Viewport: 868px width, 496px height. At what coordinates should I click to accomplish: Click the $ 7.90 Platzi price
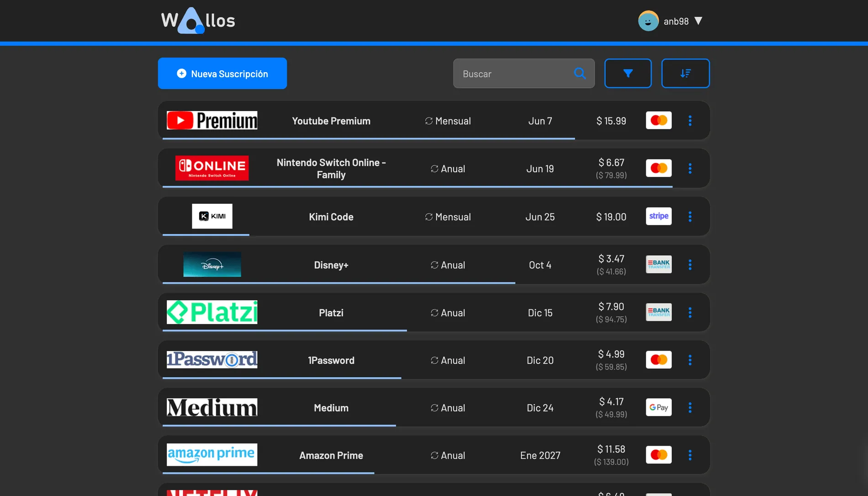click(x=611, y=306)
